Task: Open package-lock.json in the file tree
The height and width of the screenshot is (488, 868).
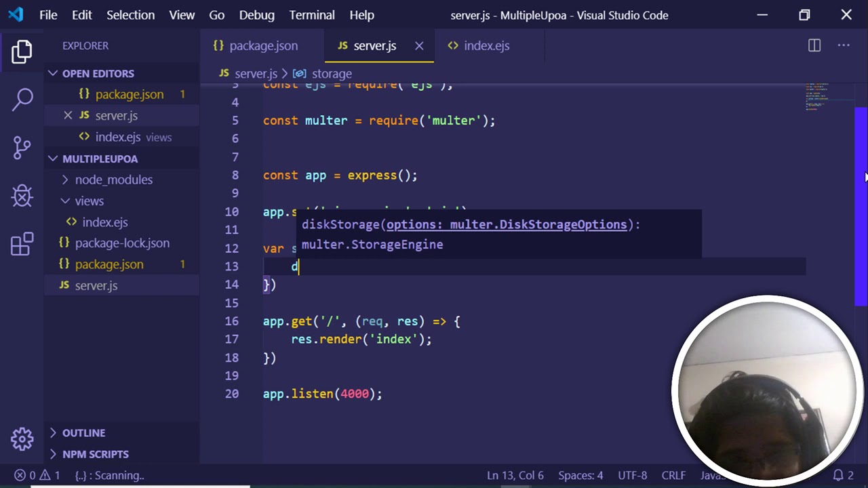Action: tap(122, 243)
